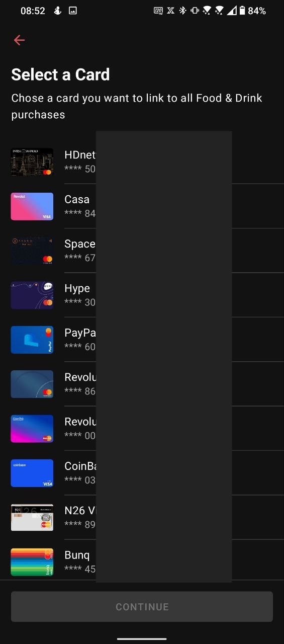Tap the red back arrow
Viewport: 284px width, 644px height.
[x=19, y=40]
